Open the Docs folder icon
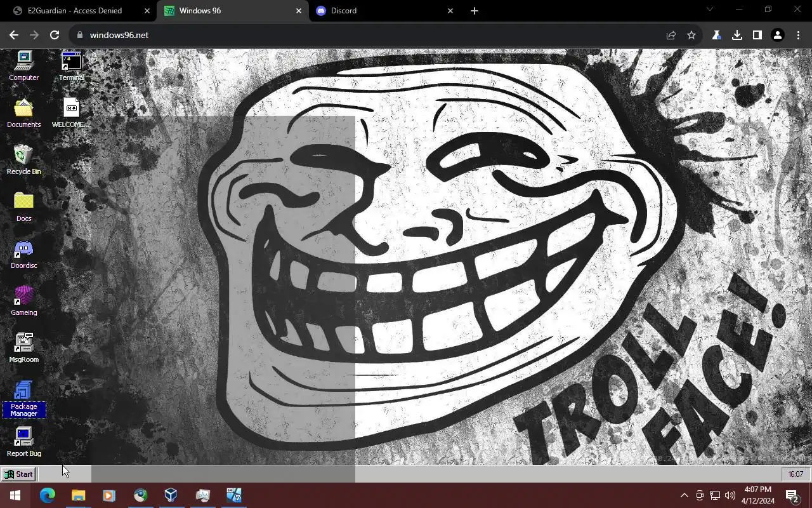 coord(23,207)
